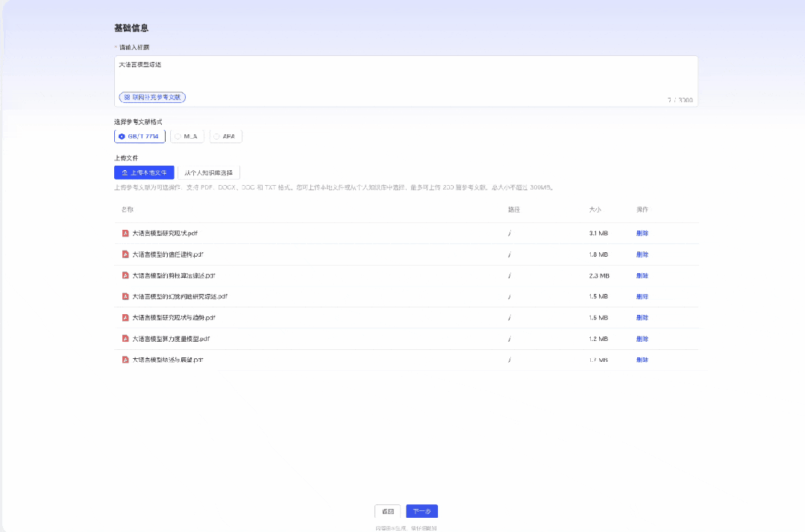The width and height of the screenshot is (805, 532).
Task: Click file name 大语言模型研究现状与趋势.pdf
Action: point(174,317)
